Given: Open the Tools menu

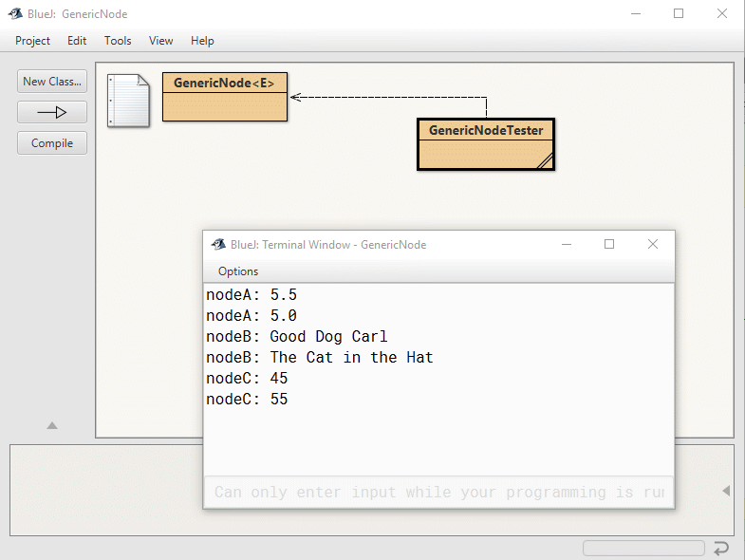Looking at the screenshot, I should coord(118,41).
